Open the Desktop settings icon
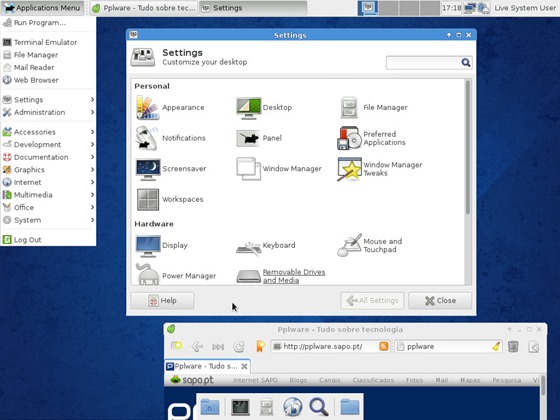Image resolution: width=560 pixels, height=420 pixels. (249, 108)
